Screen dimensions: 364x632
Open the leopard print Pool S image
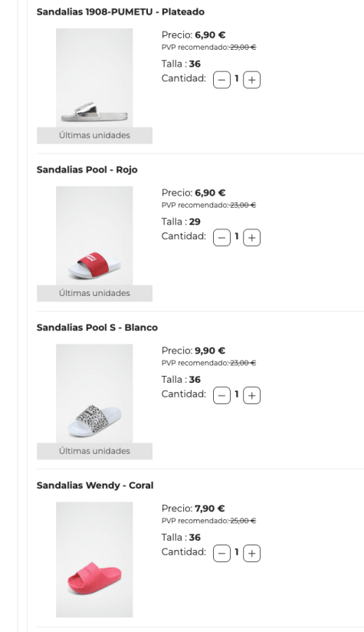point(94,393)
